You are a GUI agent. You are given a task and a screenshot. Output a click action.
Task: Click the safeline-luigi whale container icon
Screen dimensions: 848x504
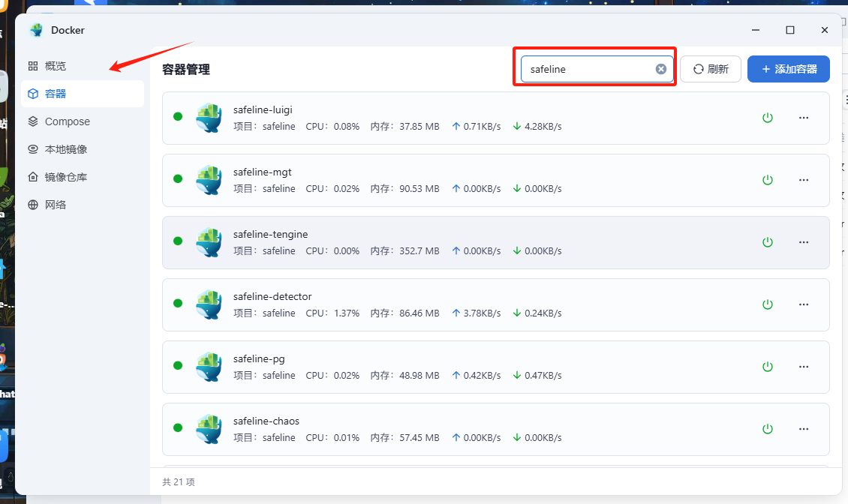click(x=209, y=118)
